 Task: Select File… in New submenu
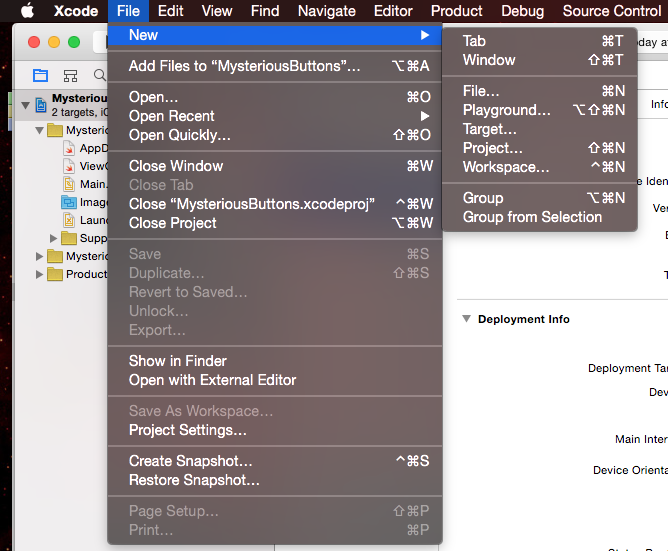(540, 91)
